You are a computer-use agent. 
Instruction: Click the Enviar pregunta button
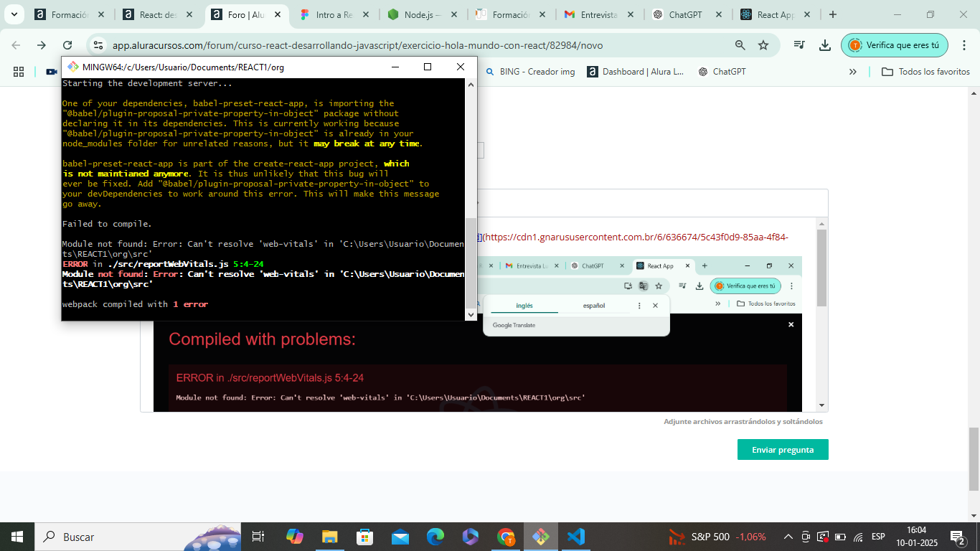783,450
